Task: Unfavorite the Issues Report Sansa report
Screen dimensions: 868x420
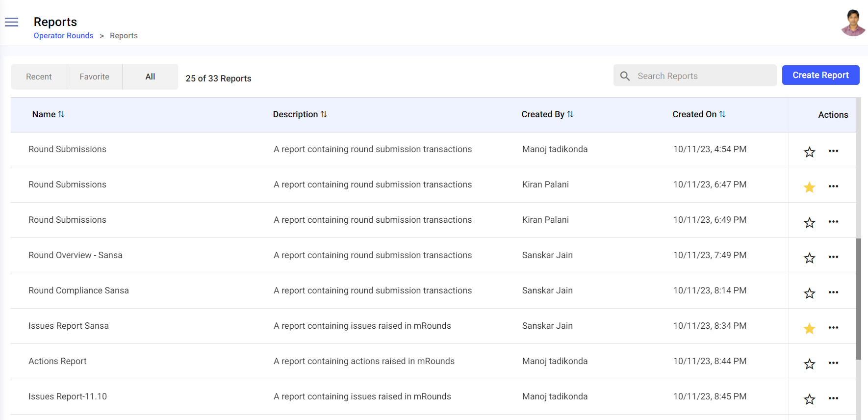Action: (x=810, y=328)
